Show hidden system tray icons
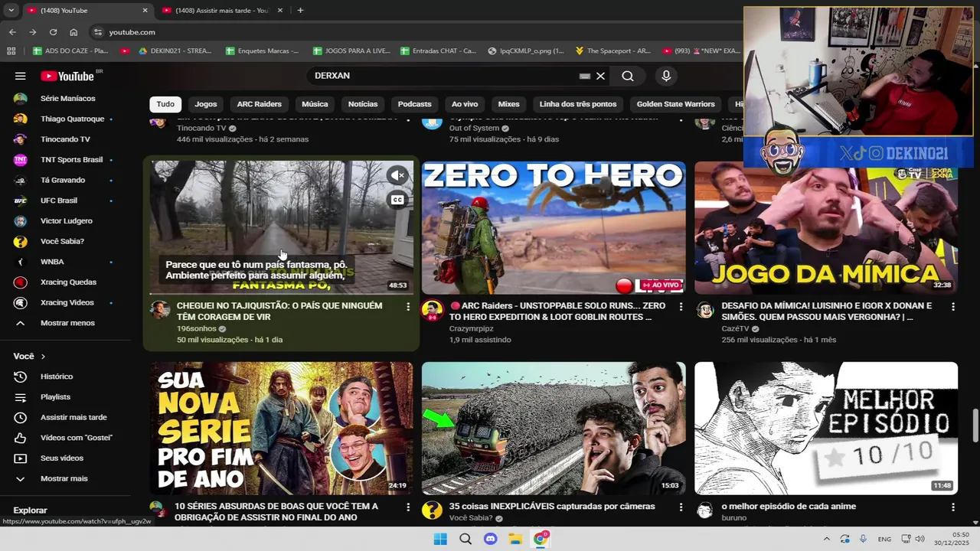This screenshot has height=551, width=980. click(826, 539)
